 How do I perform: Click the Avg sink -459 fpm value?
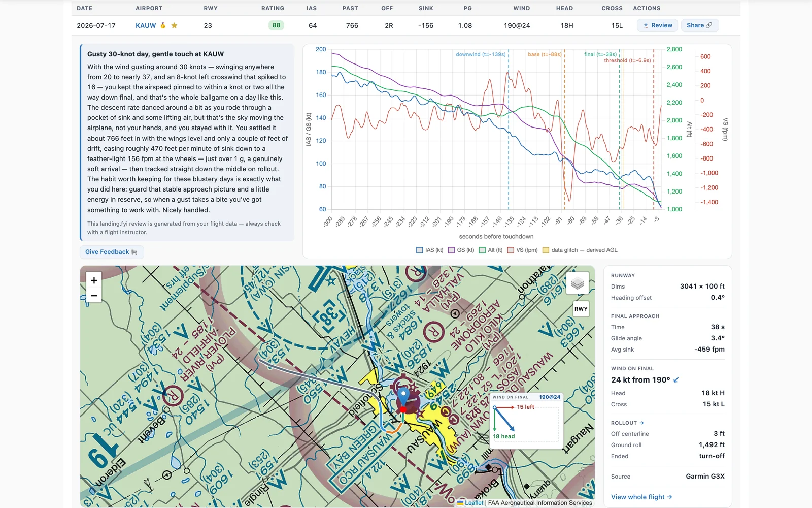click(709, 350)
